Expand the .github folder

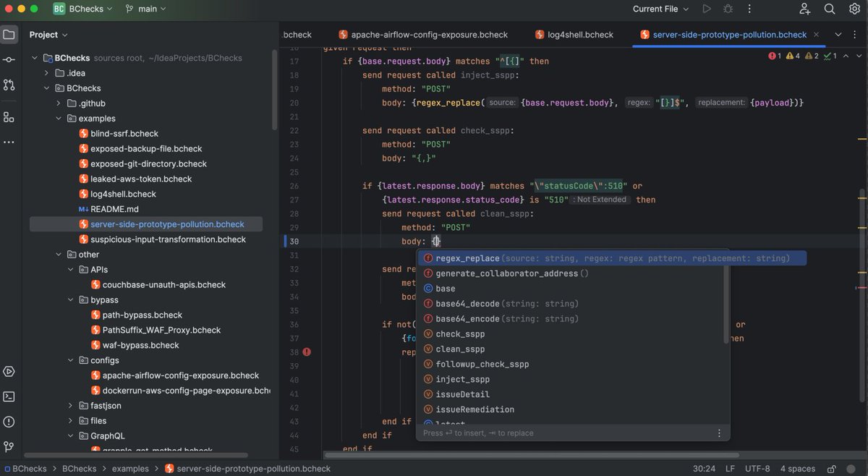click(x=59, y=103)
